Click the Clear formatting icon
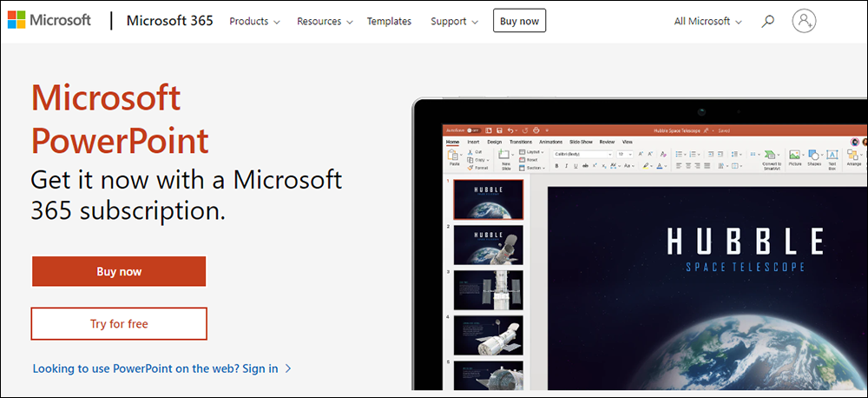 tap(663, 154)
